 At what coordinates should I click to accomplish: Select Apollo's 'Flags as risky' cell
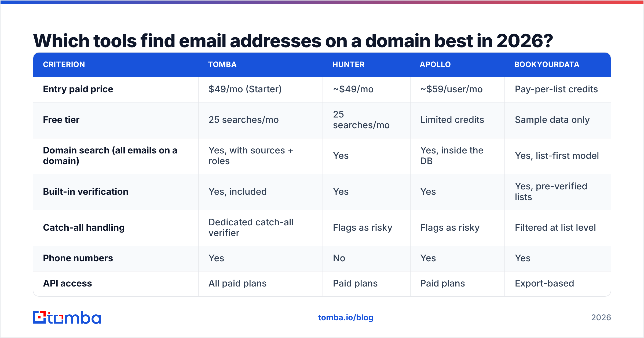[x=450, y=227]
